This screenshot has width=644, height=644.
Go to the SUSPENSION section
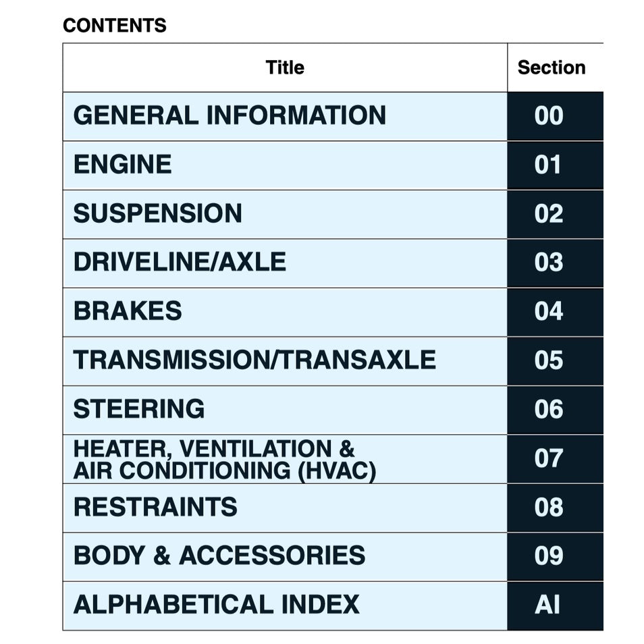[x=157, y=213]
